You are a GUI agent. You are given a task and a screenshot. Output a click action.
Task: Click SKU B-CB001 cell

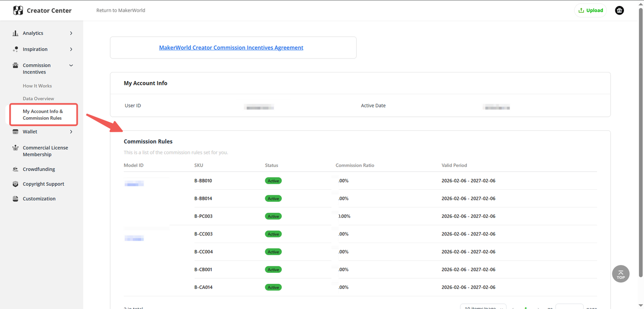tap(203, 270)
